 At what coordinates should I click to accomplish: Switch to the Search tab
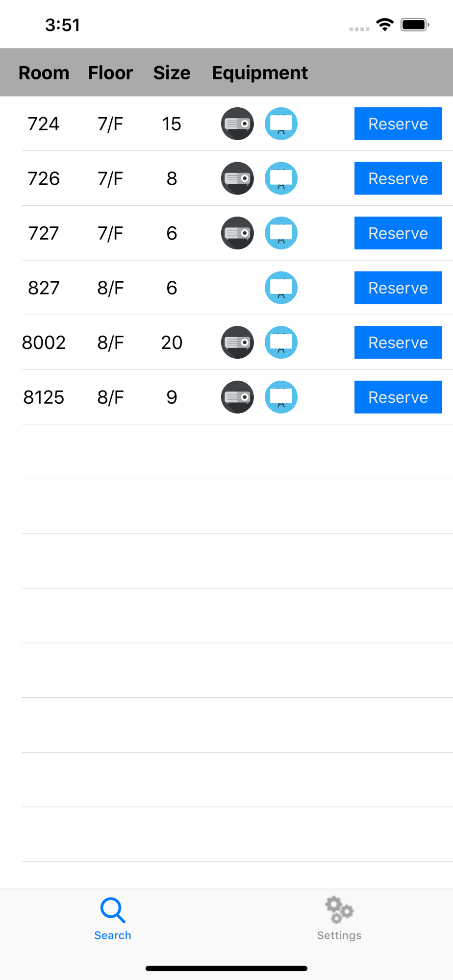(x=113, y=919)
